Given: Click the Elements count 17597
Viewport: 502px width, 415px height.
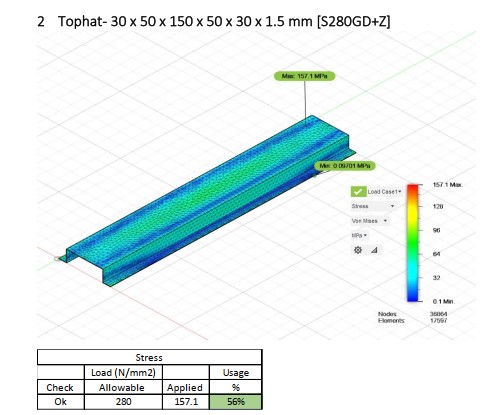Looking at the screenshot, I should click(438, 321).
